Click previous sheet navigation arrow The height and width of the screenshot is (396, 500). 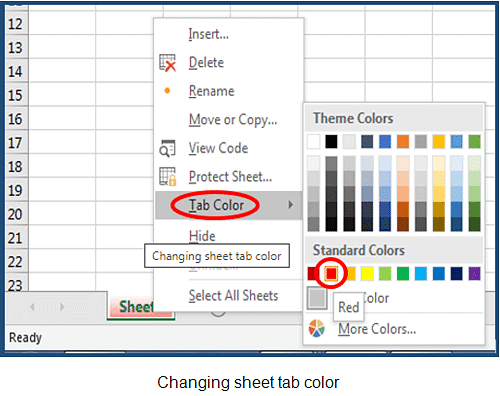(x=32, y=307)
